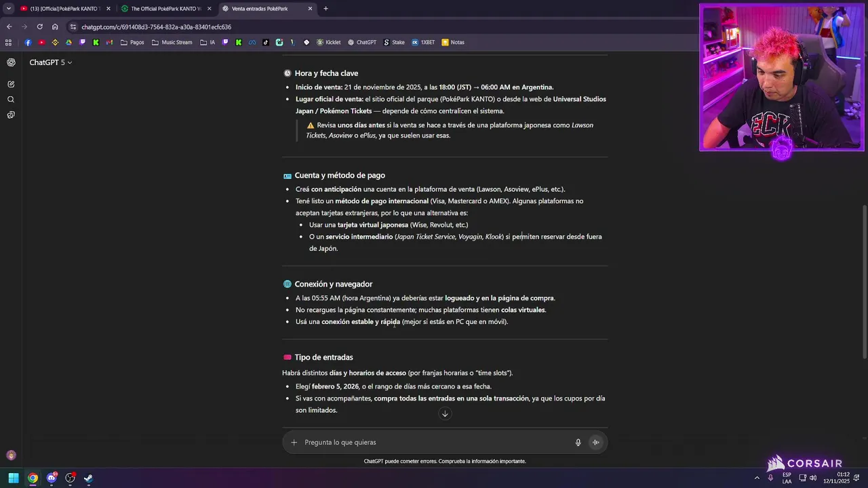
Task: Start a new chat from sidebar
Action: 11,84
